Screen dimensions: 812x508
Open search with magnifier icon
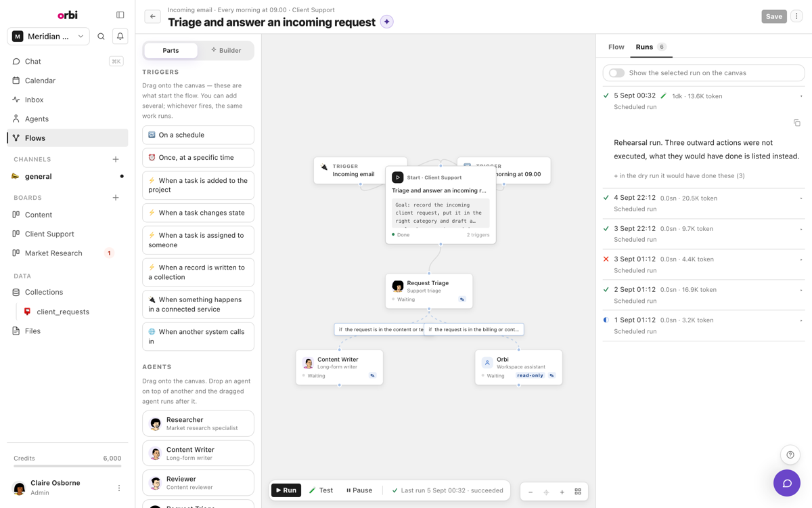[101, 37]
